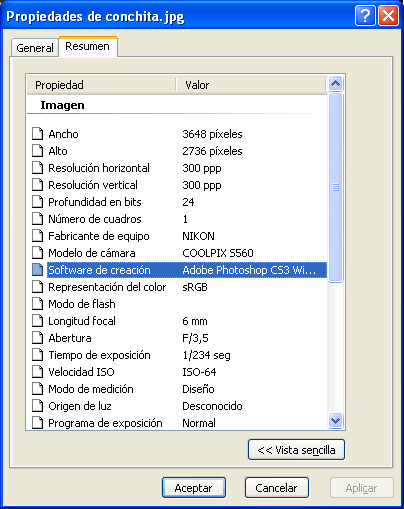The image size is (404, 509).
Task: Confirm with the Aceptar button
Action: [194, 488]
